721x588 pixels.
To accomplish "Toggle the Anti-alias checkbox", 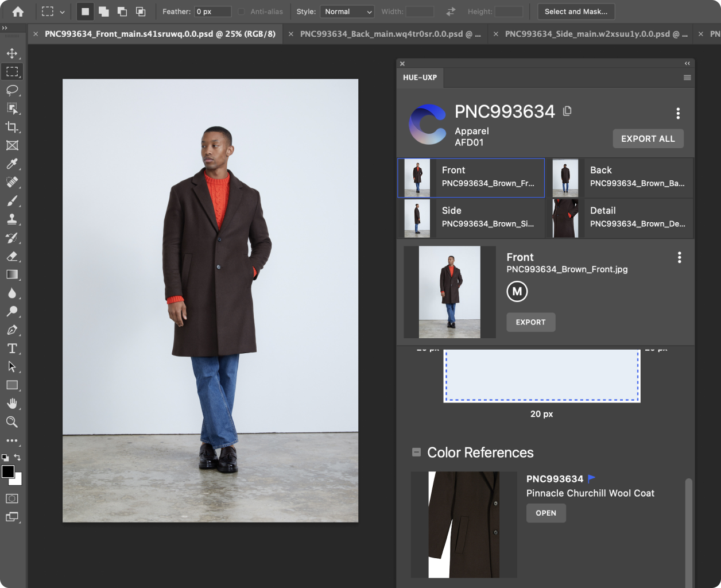I will [x=242, y=11].
